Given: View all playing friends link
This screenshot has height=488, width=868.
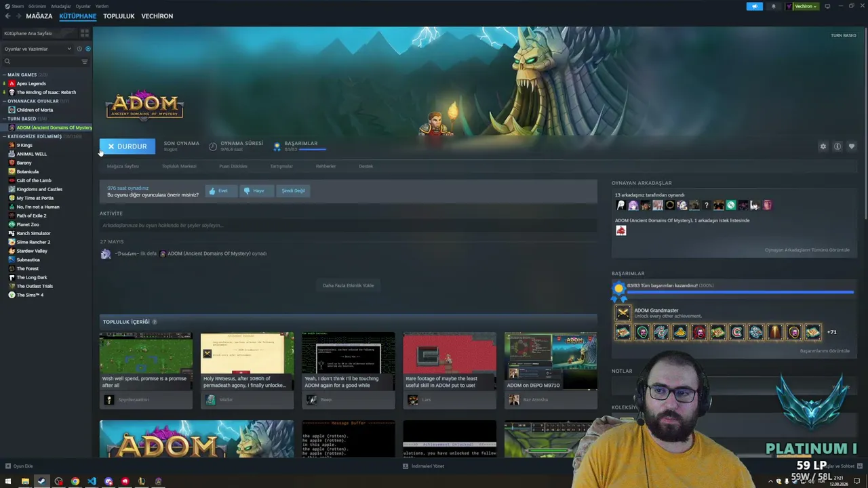Looking at the screenshot, I should click(x=807, y=250).
